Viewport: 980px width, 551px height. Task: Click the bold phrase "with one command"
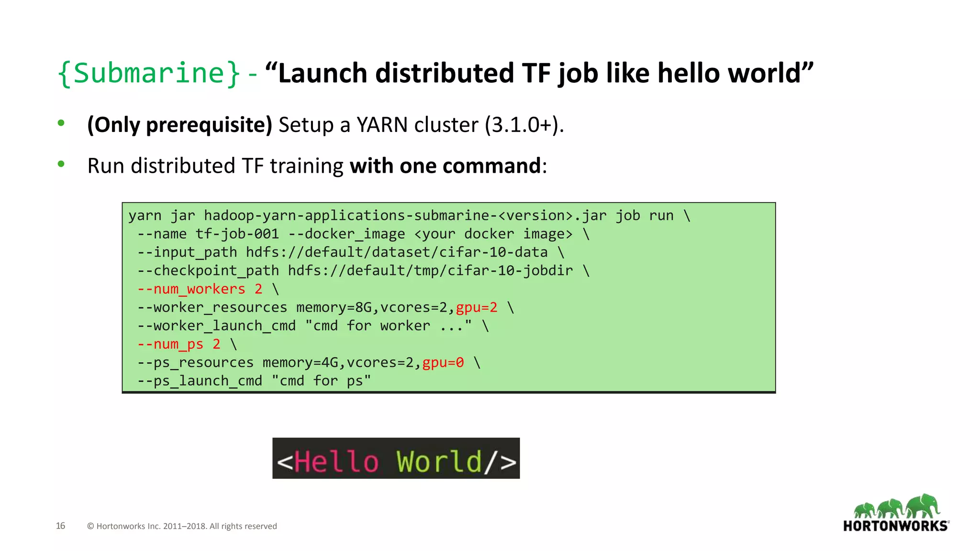click(445, 166)
